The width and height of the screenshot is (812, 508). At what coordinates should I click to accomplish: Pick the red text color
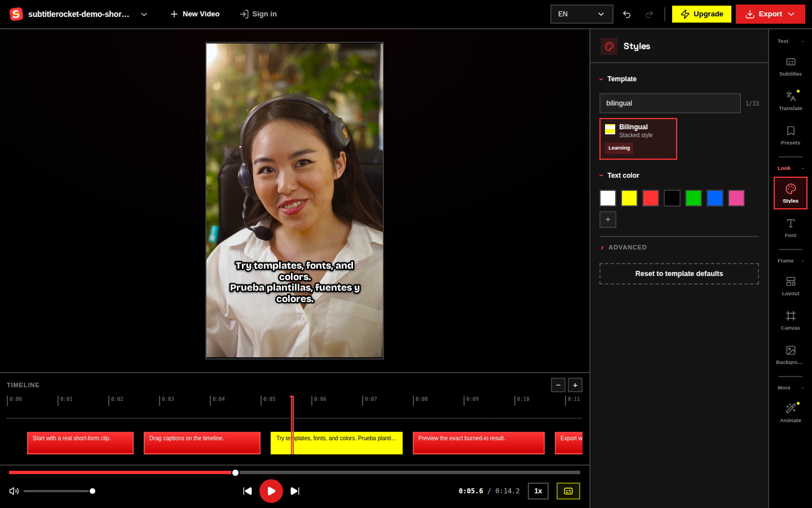pos(651,198)
